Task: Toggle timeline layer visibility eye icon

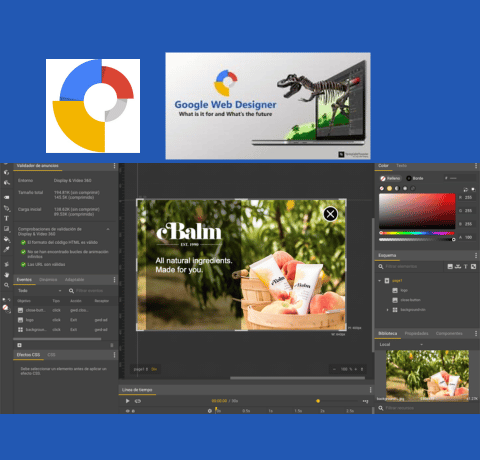Action: point(127,411)
